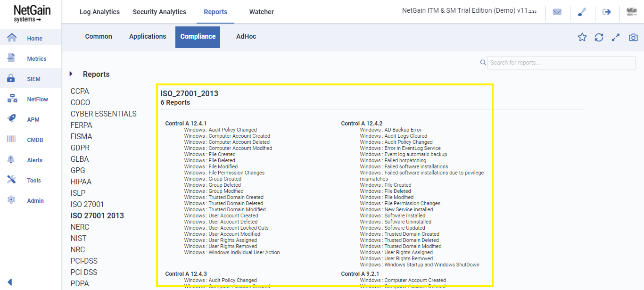Click the paintbrush theme icon
Viewport: 644px width, 290px height.
582,12
